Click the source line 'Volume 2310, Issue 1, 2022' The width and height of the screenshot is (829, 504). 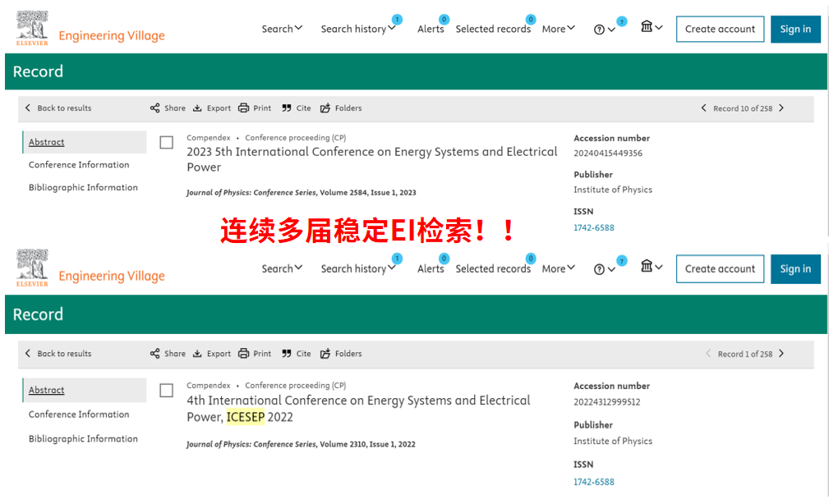(367, 444)
